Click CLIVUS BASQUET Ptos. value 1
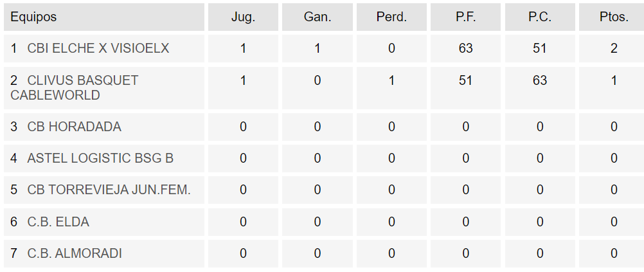The image size is (644, 272). [614, 80]
